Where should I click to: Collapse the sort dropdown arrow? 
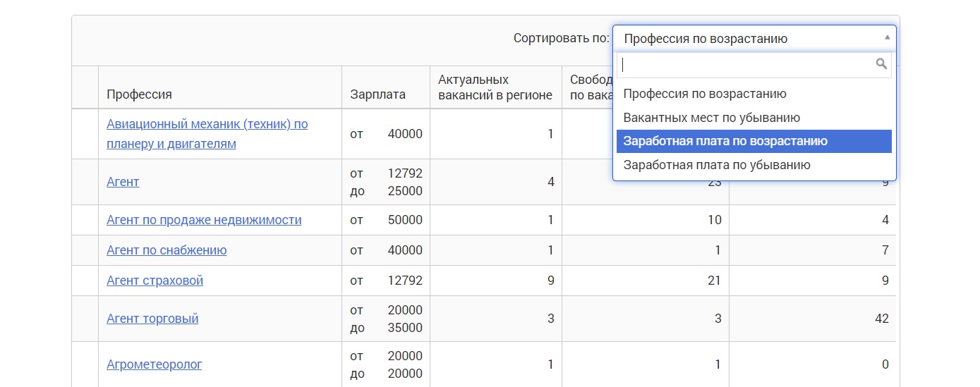[x=887, y=38]
